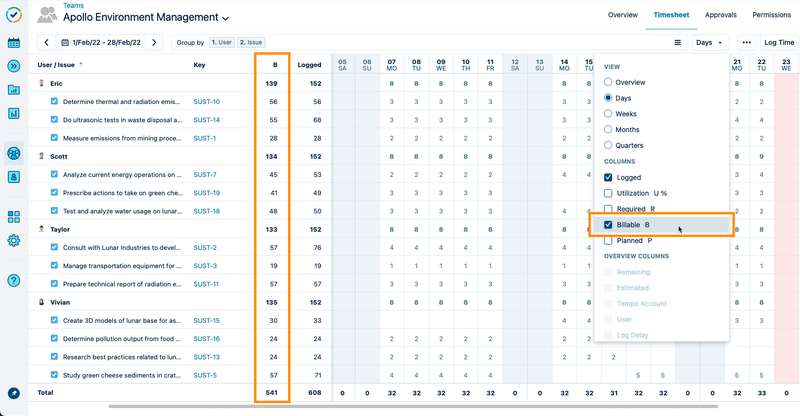Click the settings gear in sidebar
The height and width of the screenshot is (416, 800).
point(14,240)
